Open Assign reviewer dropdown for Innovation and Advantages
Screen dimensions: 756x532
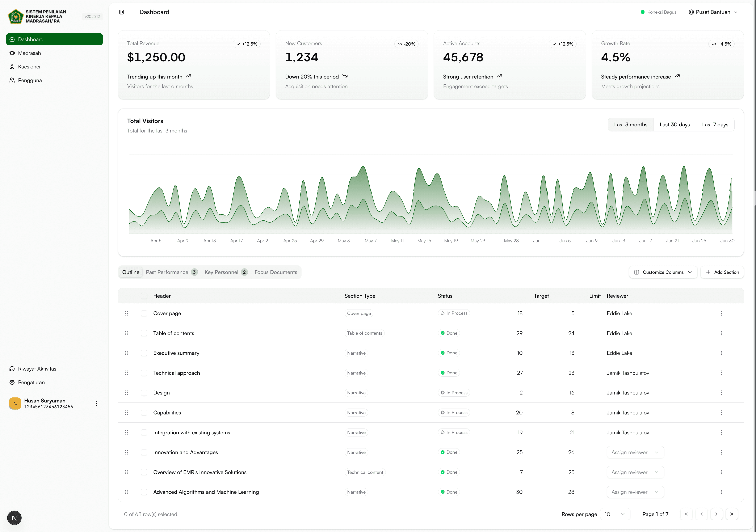(x=635, y=452)
